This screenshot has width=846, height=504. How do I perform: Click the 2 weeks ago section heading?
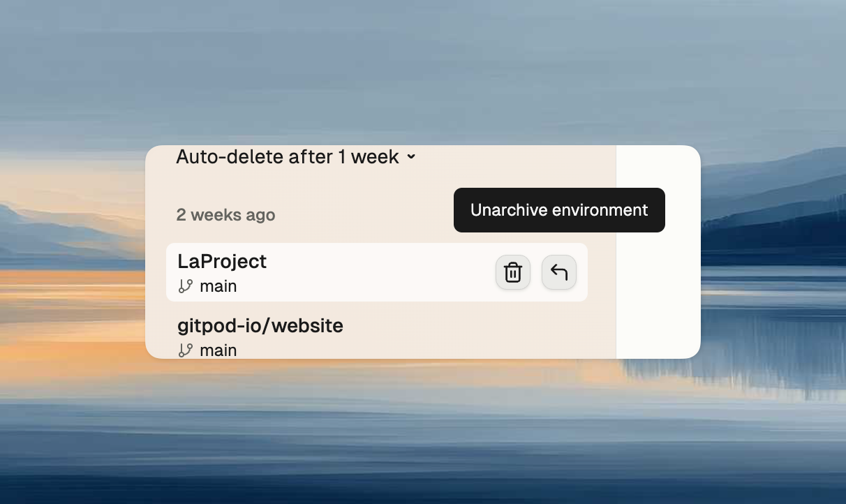[225, 215]
